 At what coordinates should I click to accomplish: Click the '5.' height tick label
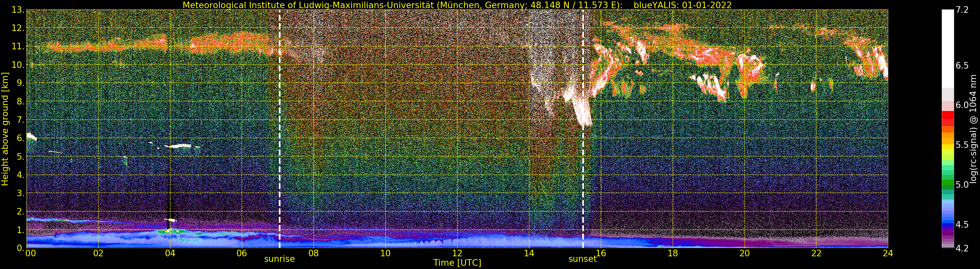click(x=21, y=156)
